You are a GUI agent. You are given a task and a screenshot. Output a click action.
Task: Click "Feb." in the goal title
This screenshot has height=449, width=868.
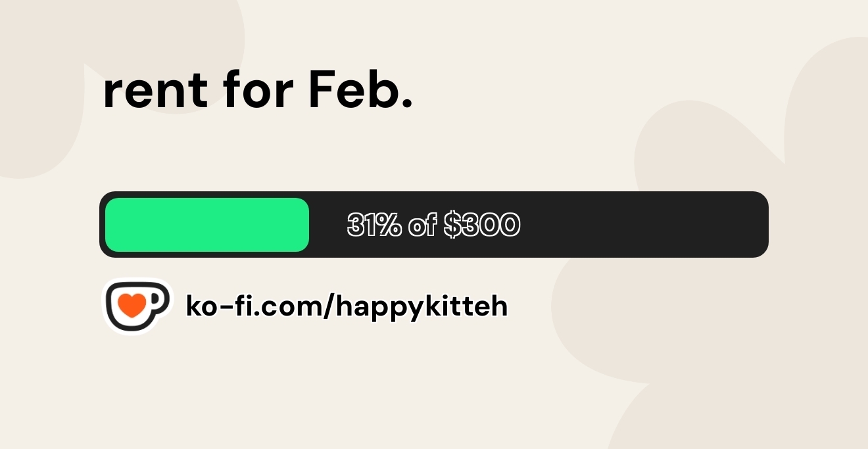tap(360, 90)
